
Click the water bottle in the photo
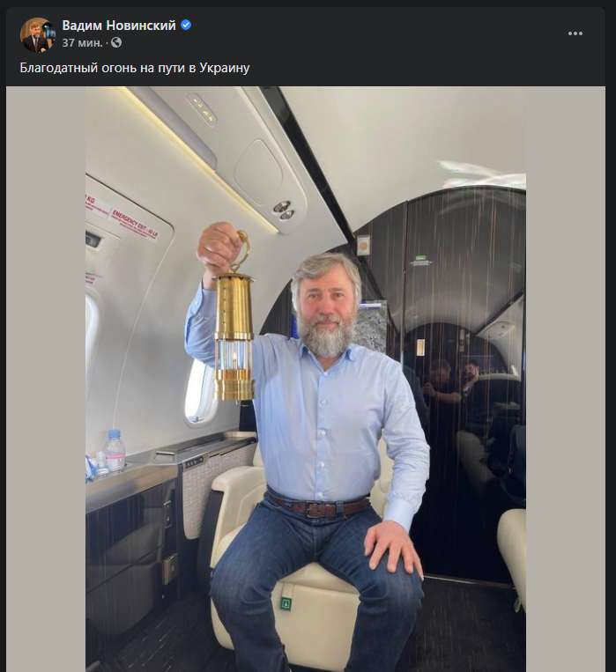coord(115,451)
